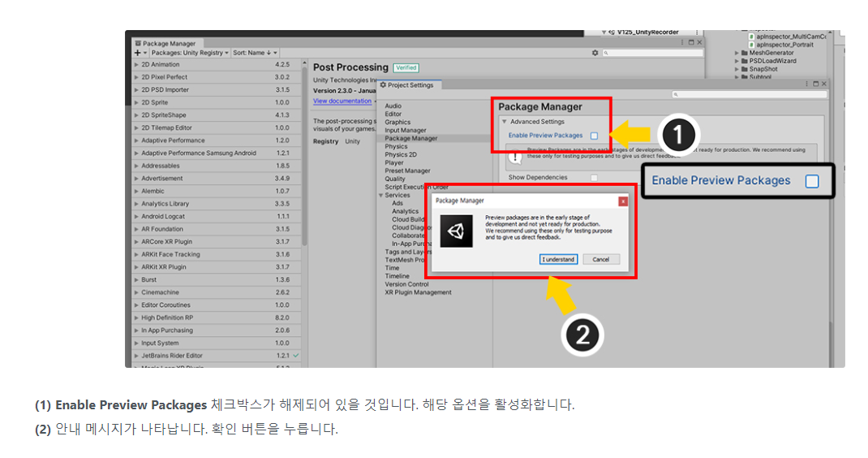Collapse the Advanced Settings foldout
The width and height of the screenshot is (868, 458).
pos(505,122)
